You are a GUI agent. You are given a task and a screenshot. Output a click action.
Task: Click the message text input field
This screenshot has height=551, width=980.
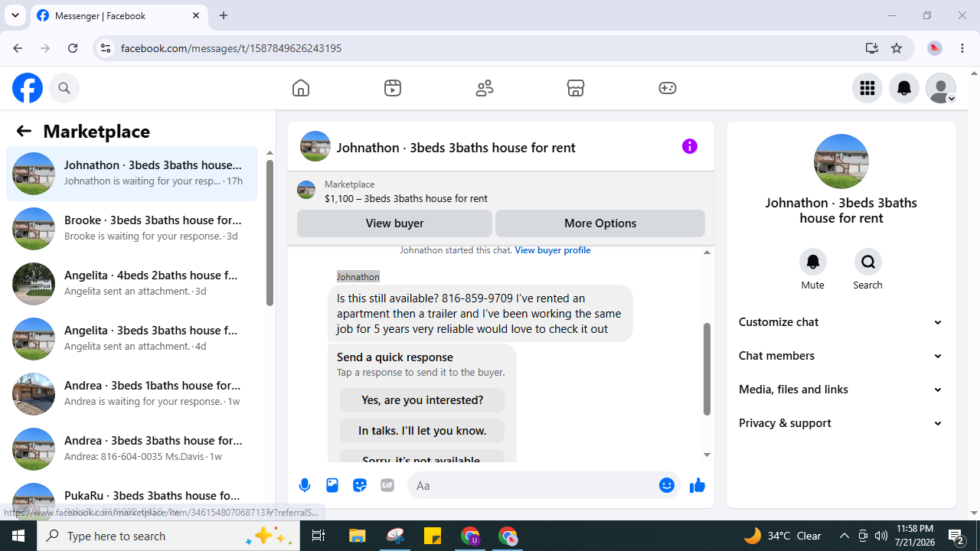coord(532,486)
